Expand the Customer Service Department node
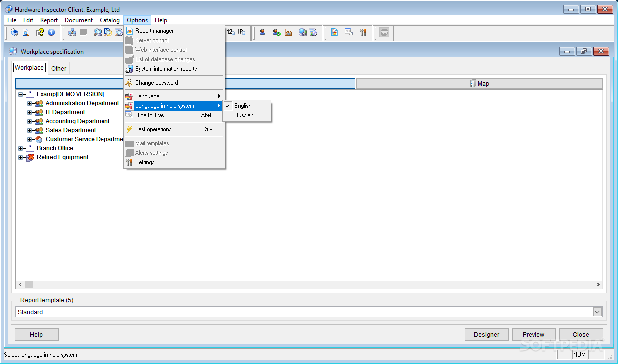Screen dimensions: 618x364 [x=30, y=139]
